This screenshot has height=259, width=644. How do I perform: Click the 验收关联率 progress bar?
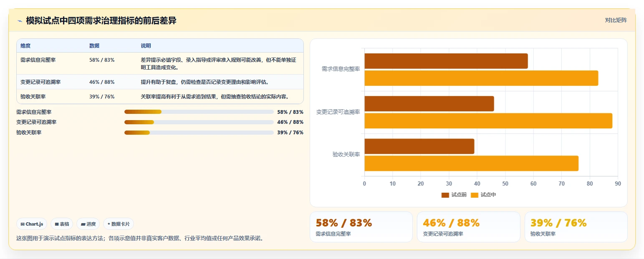[199, 132]
